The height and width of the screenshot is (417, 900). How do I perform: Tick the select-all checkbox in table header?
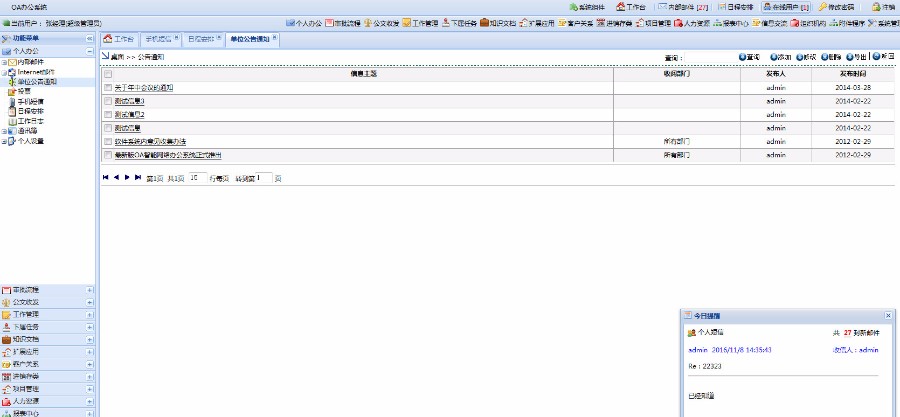click(107, 74)
